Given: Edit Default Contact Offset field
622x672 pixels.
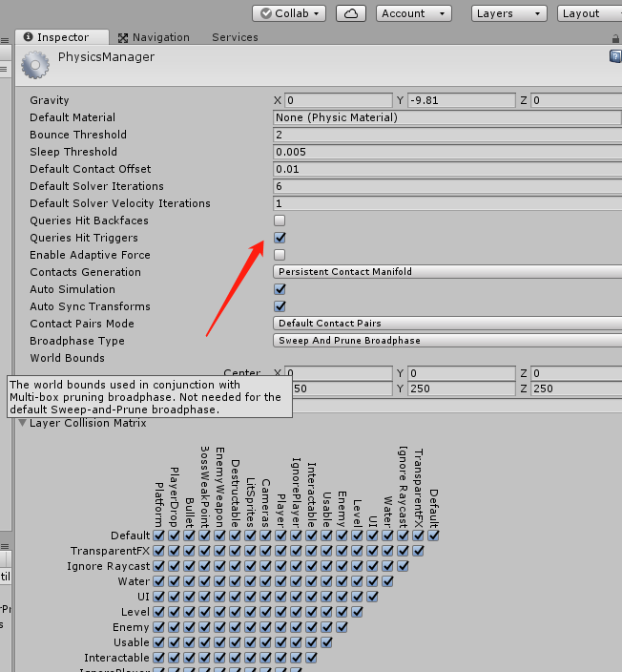Looking at the screenshot, I should pos(447,169).
